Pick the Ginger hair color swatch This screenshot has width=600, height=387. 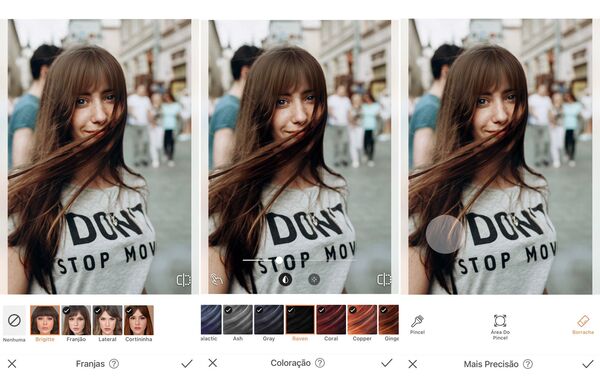(x=388, y=320)
